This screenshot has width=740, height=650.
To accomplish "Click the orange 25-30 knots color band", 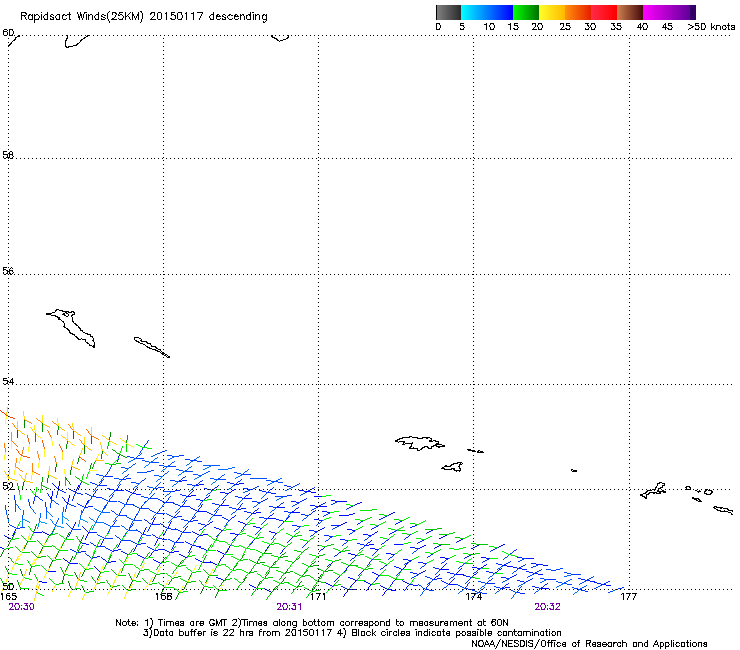I will [578, 12].
